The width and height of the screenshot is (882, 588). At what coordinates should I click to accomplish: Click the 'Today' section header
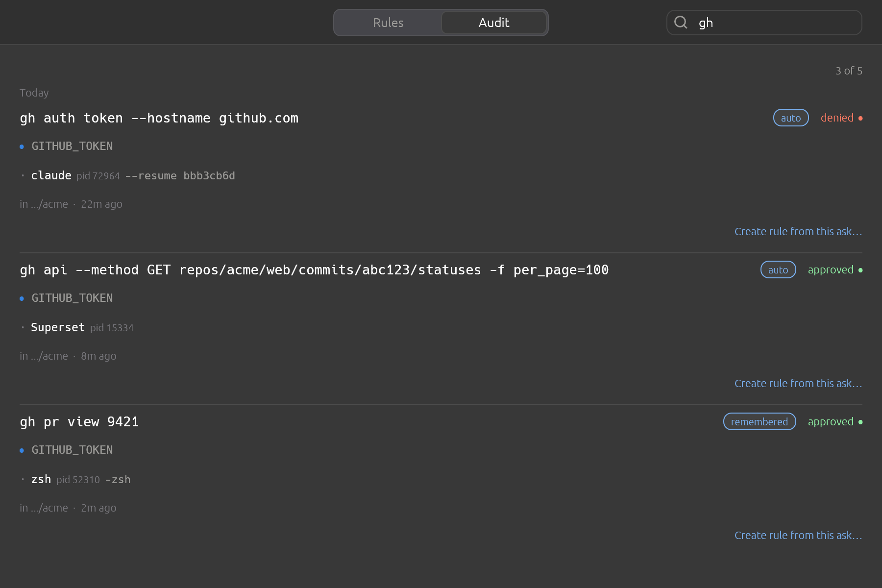click(x=34, y=93)
